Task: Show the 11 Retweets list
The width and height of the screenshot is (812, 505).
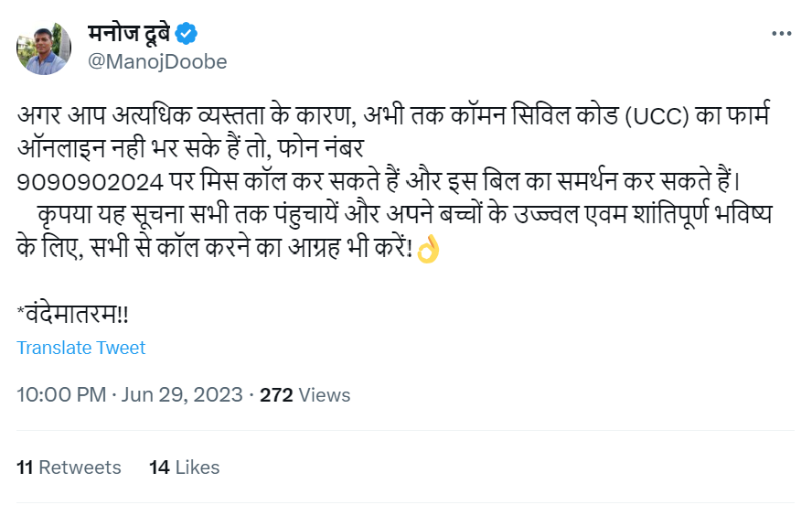Action: pos(69,467)
